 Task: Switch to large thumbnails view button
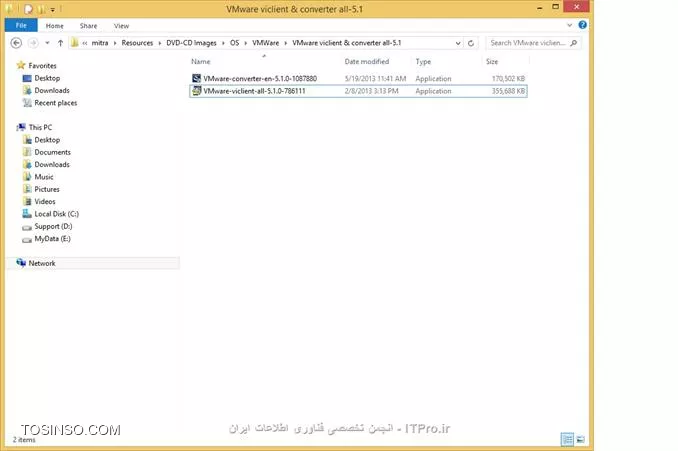581,439
